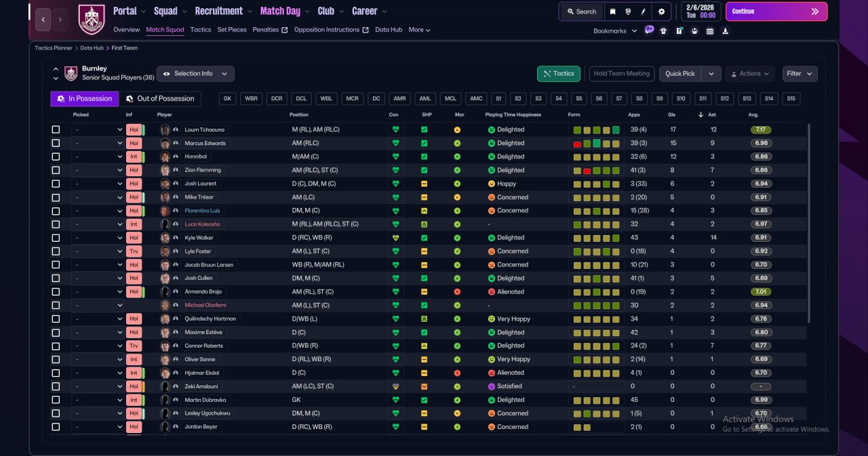Click the Tactics button
868x456 pixels.
click(559, 74)
